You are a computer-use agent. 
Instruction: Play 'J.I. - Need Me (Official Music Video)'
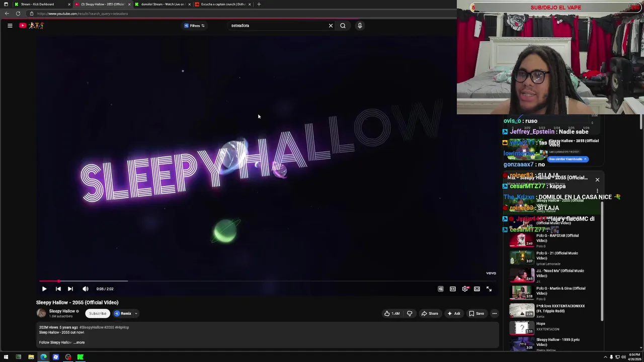pyautogui.click(x=553, y=276)
